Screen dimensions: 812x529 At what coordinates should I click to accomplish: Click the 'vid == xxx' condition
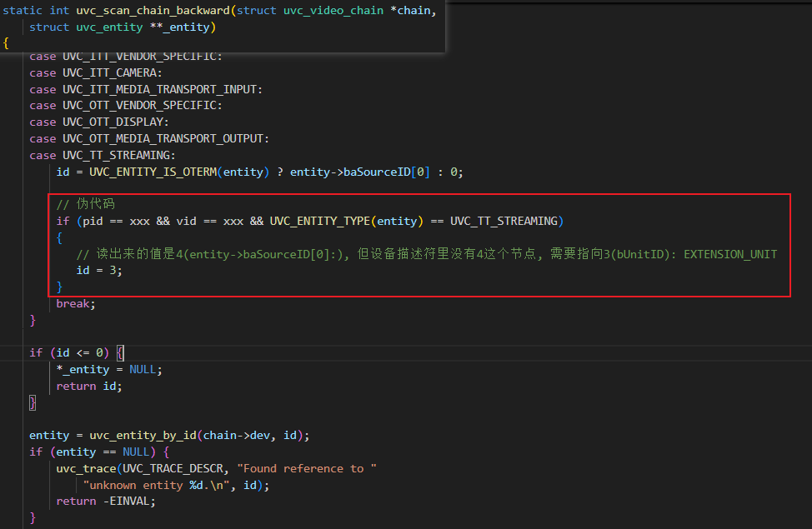coord(210,221)
